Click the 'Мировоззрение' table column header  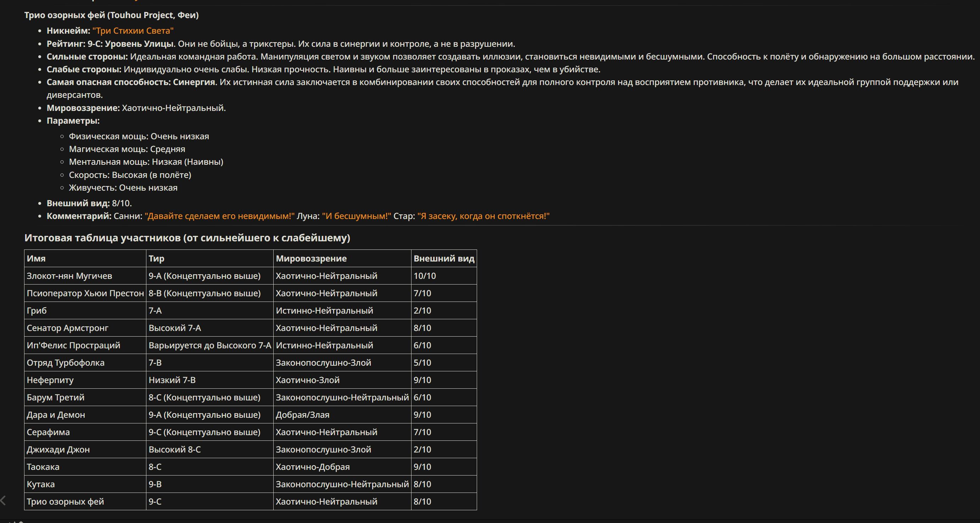[x=342, y=259]
